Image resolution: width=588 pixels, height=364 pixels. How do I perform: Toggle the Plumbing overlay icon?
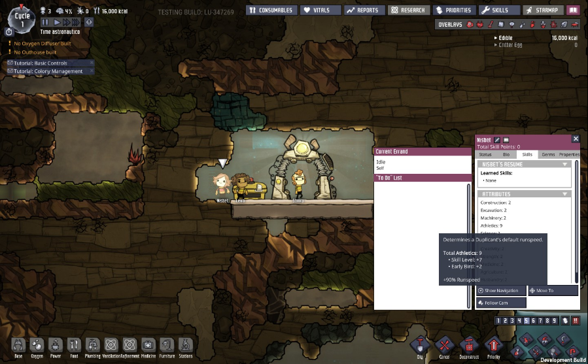click(x=522, y=25)
